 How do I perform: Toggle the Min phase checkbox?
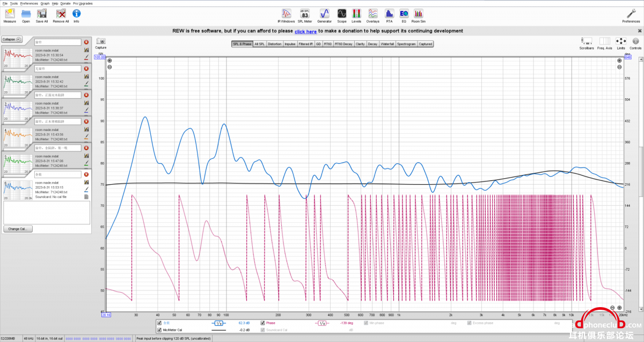[x=366, y=323]
